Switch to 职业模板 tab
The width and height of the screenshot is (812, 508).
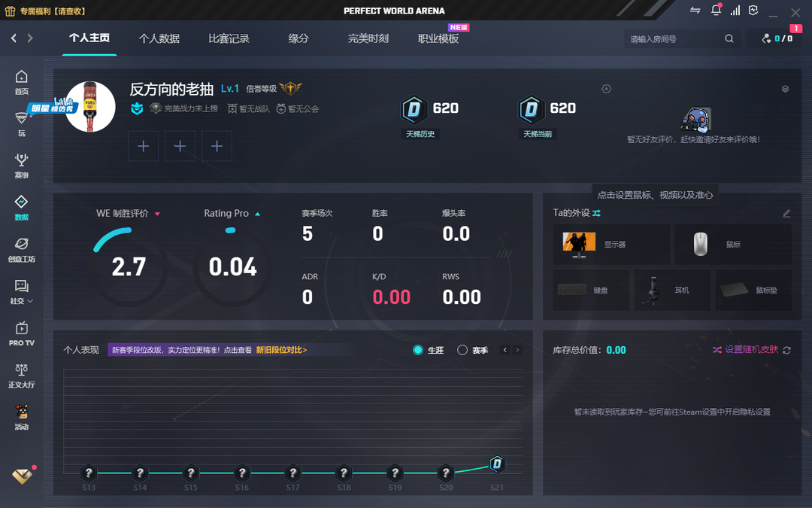click(x=438, y=38)
